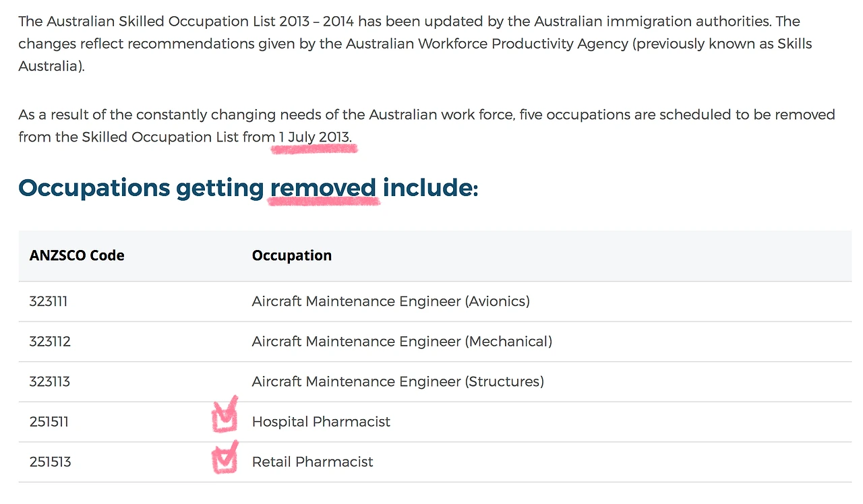Click the Occupations getting removed include heading

pos(247,187)
